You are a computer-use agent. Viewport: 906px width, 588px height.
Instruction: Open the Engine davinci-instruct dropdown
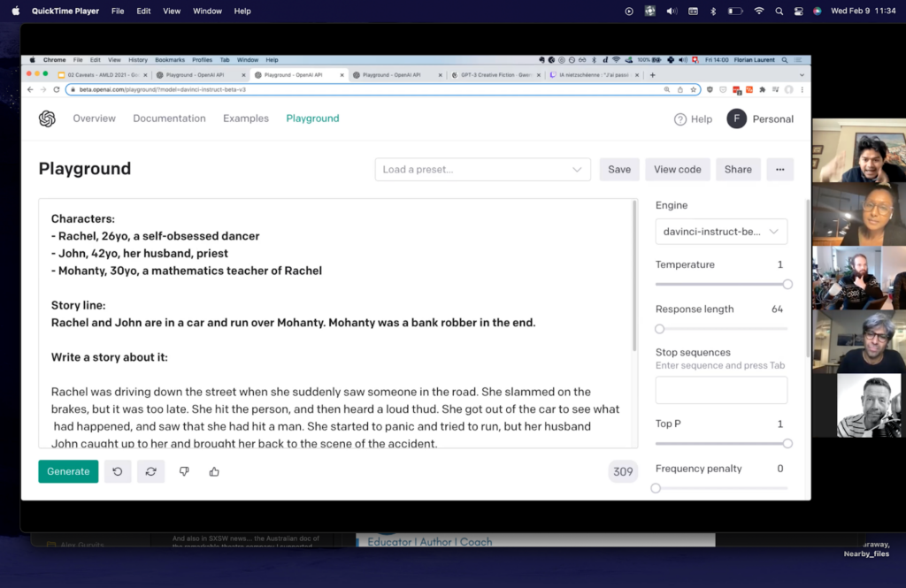tap(721, 232)
